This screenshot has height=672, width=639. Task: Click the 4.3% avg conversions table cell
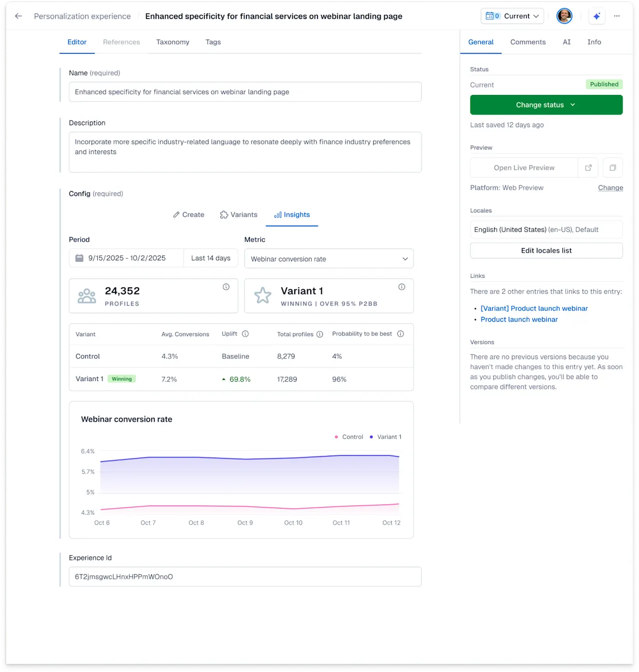click(169, 357)
